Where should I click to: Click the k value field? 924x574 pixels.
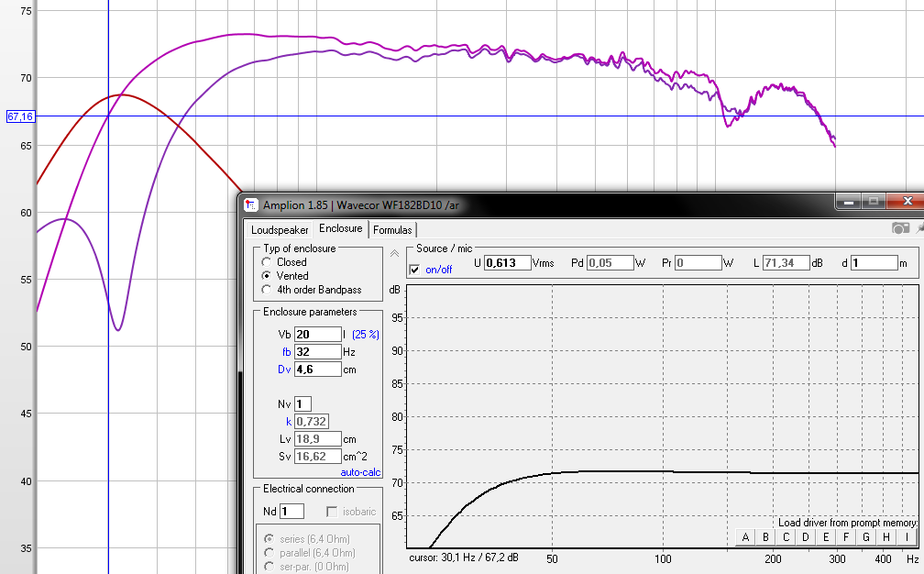(x=311, y=422)
